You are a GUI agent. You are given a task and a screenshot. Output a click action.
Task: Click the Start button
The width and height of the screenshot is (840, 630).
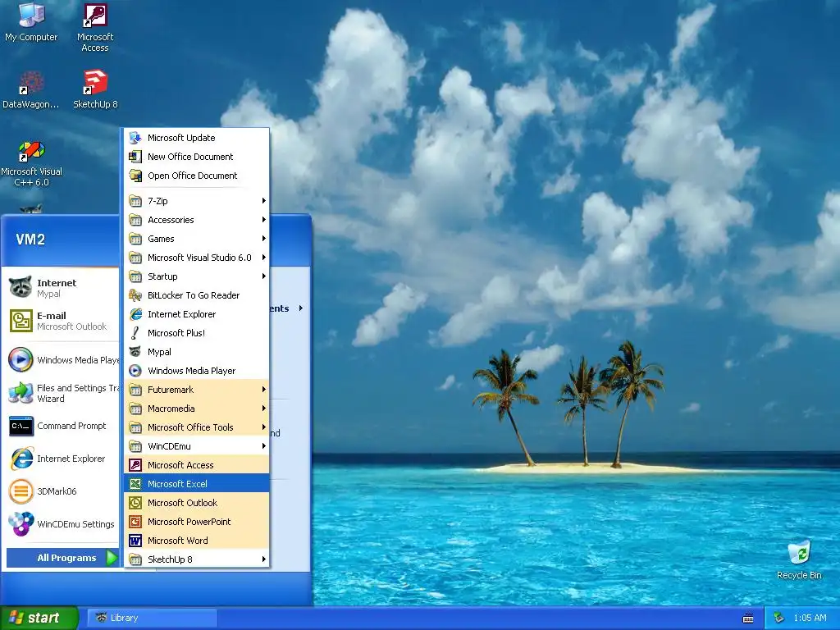pos(38,618)
